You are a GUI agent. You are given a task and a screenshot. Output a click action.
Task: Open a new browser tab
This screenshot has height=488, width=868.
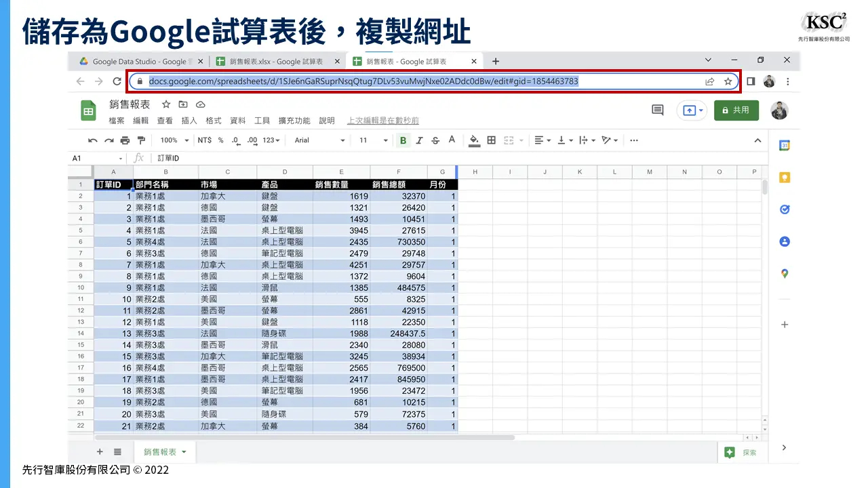coord(496,61)
